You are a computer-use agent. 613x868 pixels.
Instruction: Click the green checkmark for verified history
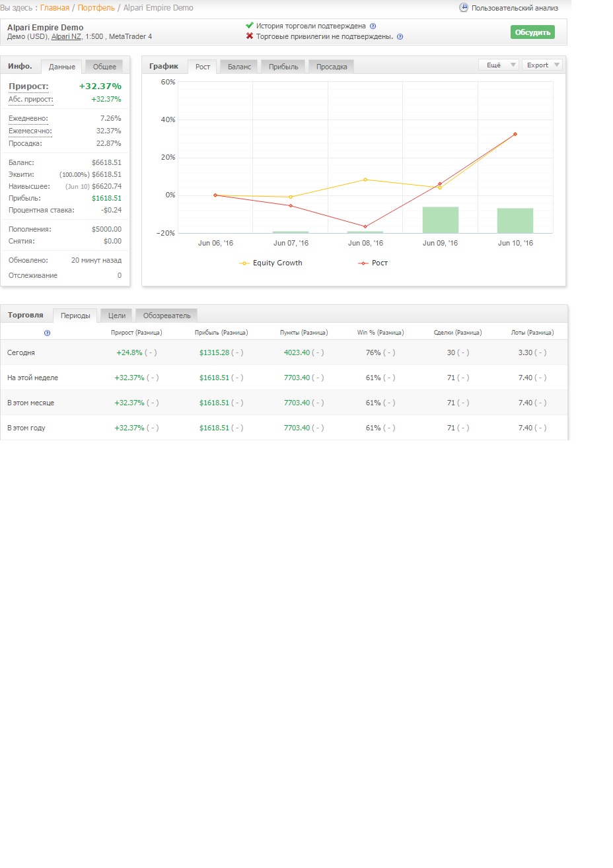pyautogui.click(x=249, y=26)
